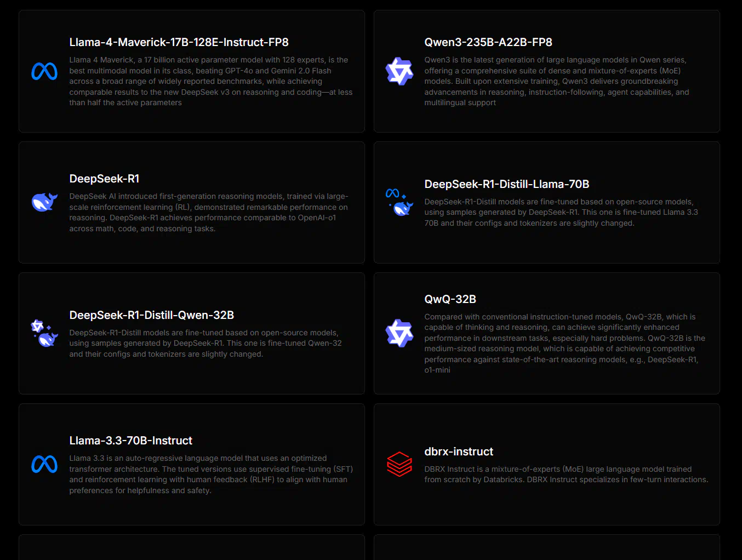Click the Llama 4 Maverick description text
This screenshot has height=560, width=742.
pos(211,81)
